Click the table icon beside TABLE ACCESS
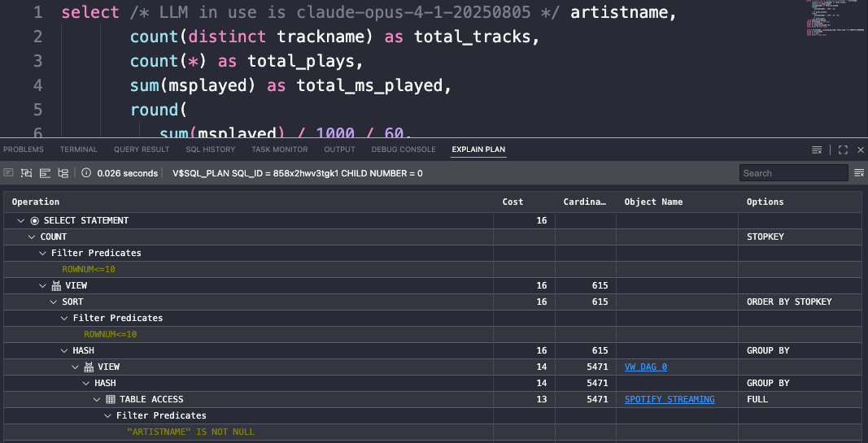This screenshot has width=868, height=443. pyautogui.click(x=111, y=399)
